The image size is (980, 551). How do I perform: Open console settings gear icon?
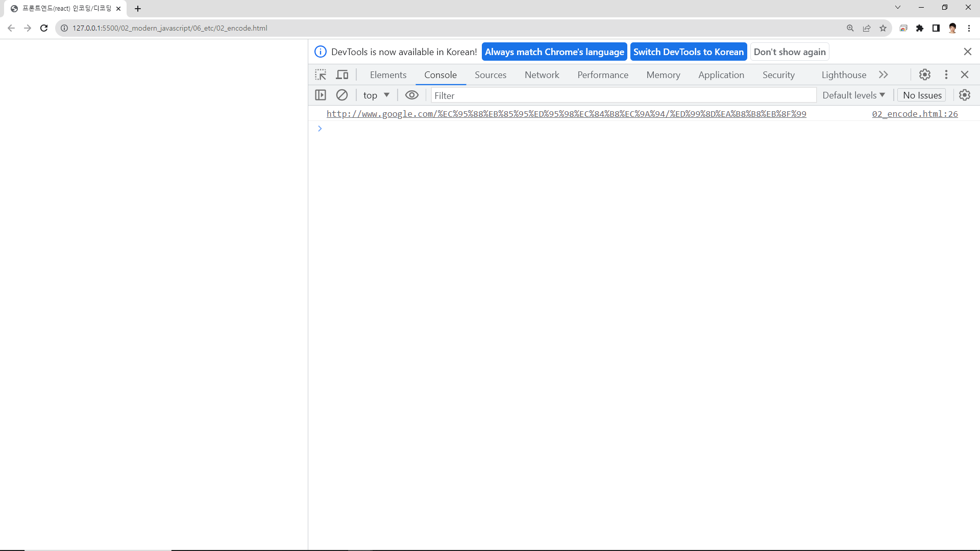964,95
